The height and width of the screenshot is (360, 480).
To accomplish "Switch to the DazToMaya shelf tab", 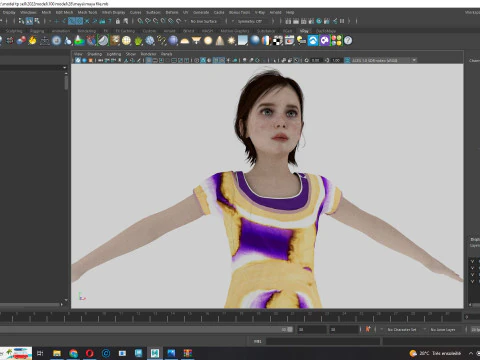I will point(326,31).
